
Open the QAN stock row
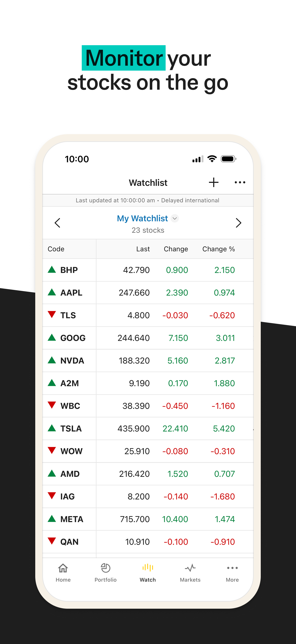[x=148, y=542]
